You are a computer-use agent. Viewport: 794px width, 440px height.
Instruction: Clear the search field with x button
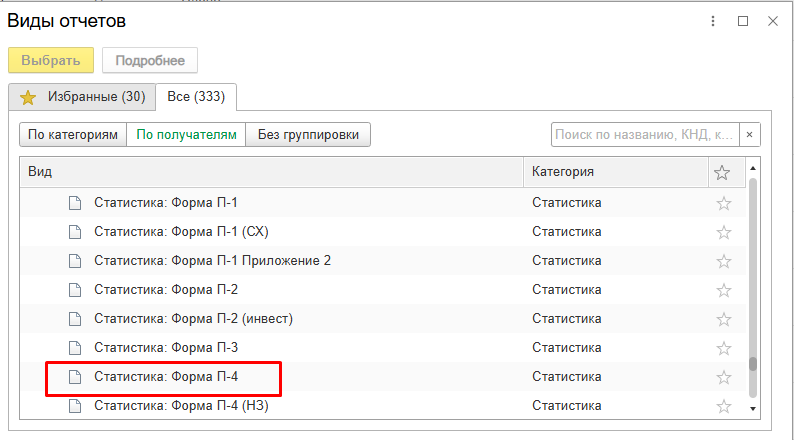coord(749,135)
